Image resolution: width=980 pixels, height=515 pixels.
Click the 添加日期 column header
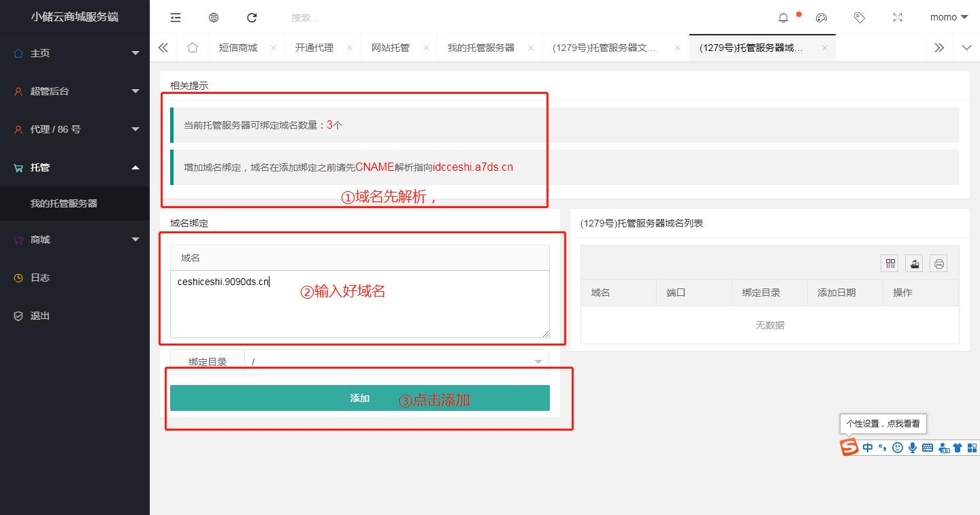[845, 293]
